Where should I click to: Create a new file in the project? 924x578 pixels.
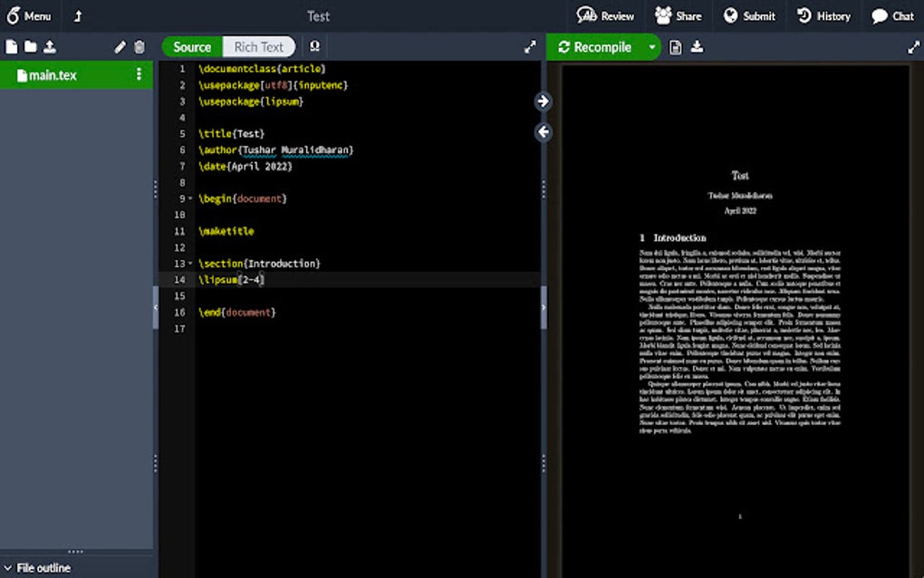coord(10,46)
